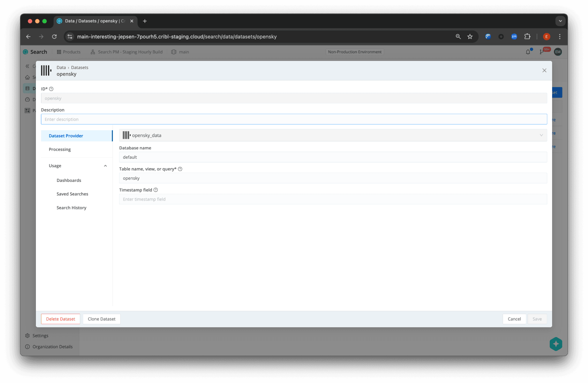The width and height of the screenshot is (588, 383).
Task: Click the Timestamp field help icon
Action: (156, 190)
